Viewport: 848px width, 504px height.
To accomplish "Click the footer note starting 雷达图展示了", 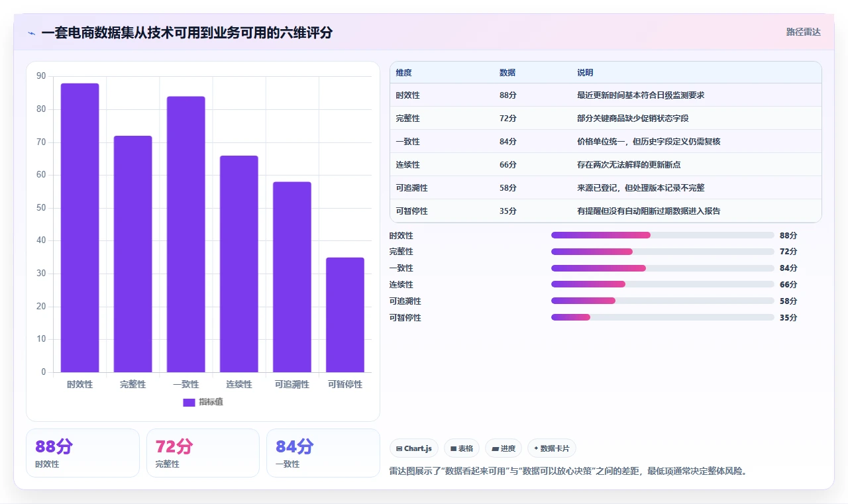I will (568, 472).
